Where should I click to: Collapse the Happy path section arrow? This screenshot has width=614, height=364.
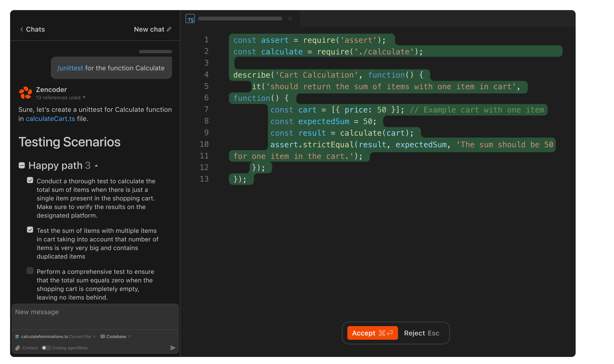(96, 166)
